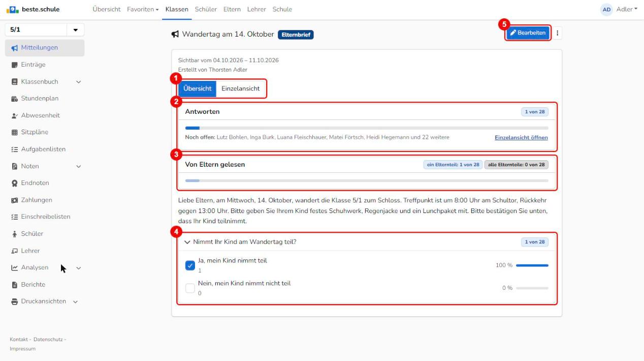Viewport: 644px width, 361px height.
Task: Click the Abwesenheit person icon
Action: point(14,115)
